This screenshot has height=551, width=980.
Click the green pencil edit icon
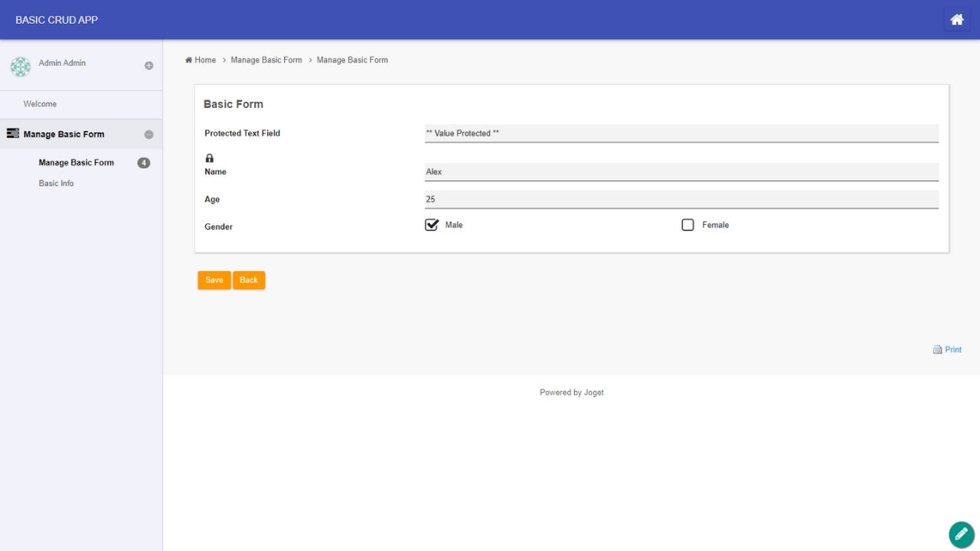[961, 534]
